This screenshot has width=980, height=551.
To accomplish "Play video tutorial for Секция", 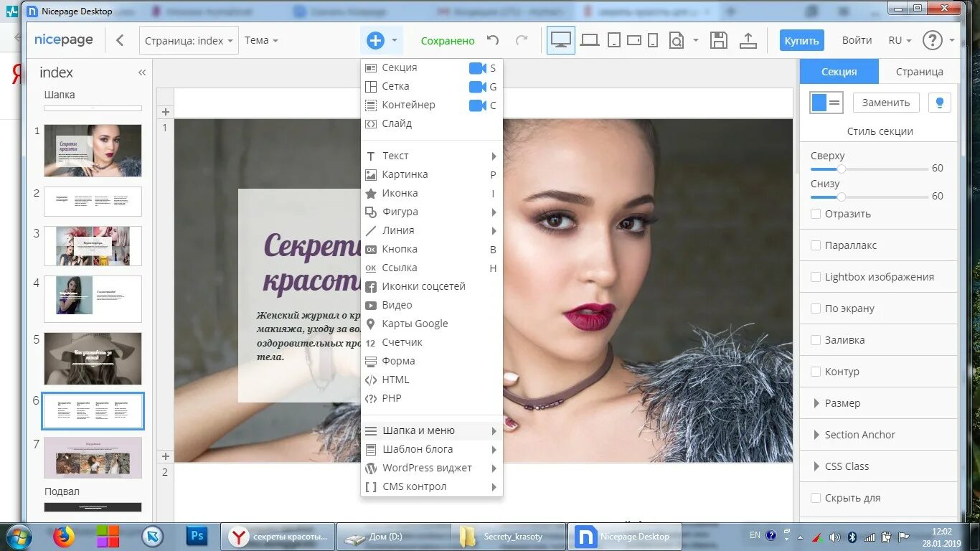I will pos(478,68).
